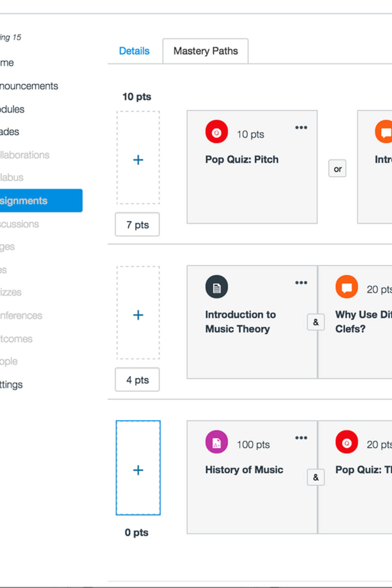Select the Mastery Paths tab

[x=206, y=51]
